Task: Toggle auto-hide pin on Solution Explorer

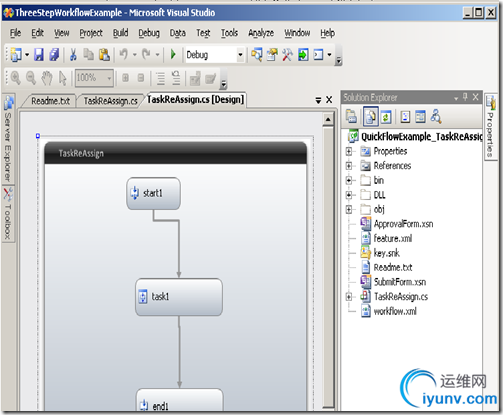Action: pos(465,97)
